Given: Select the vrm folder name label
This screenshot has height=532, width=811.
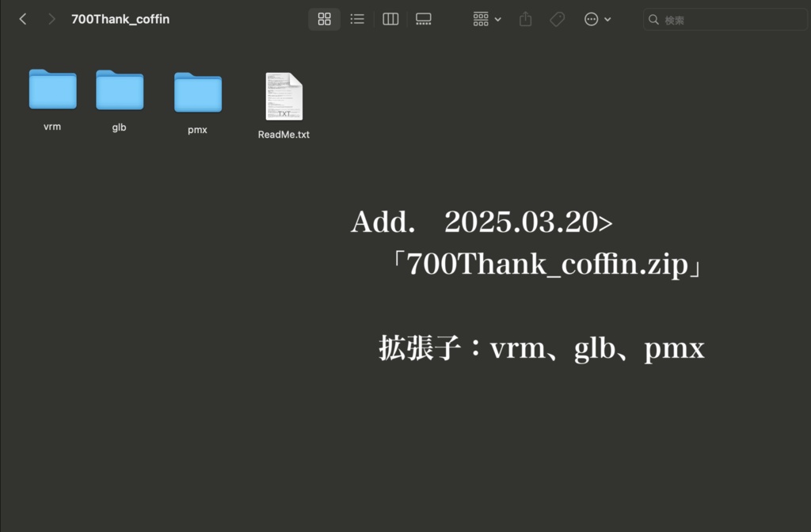Looking at the screenshot, I should [x=52, y=125].
